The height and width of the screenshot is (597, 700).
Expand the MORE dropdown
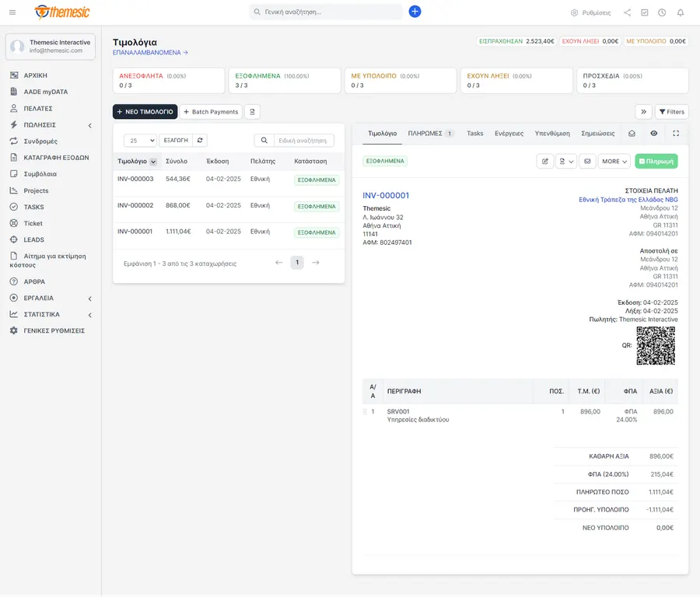(x=614, y=161)
